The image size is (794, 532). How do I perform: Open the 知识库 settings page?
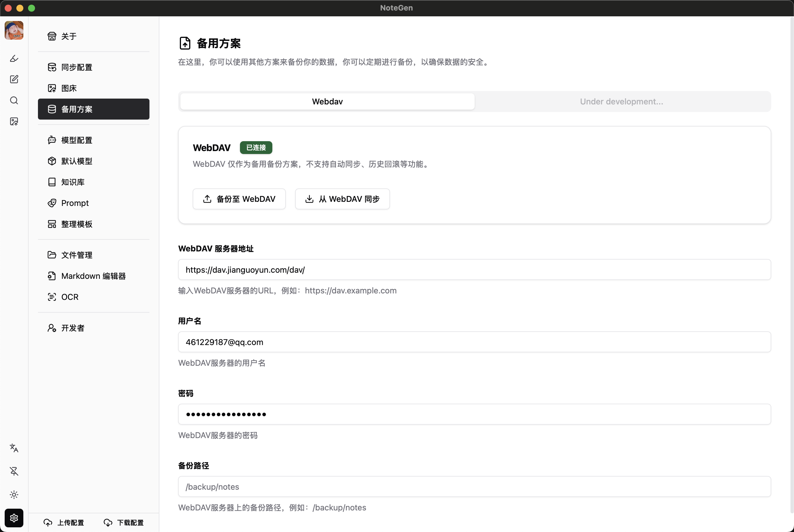click(x=93, y=182)
